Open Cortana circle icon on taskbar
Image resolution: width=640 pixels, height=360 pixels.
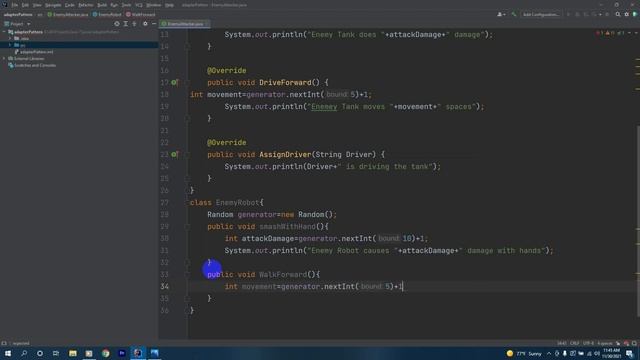point(40,353)
